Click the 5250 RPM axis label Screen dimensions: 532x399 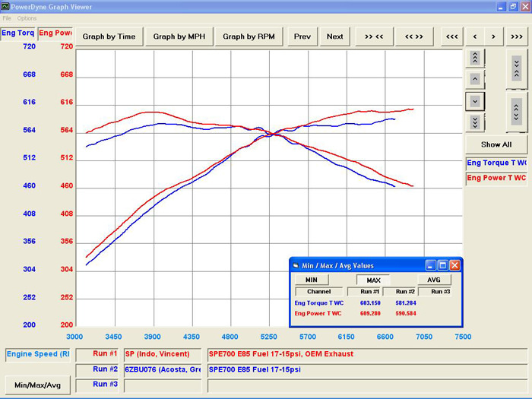269,337
